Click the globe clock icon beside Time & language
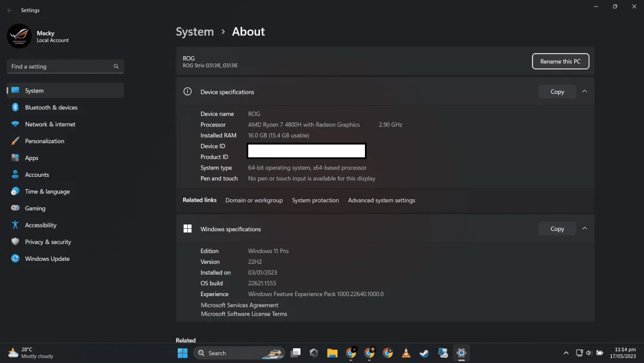This screenshot has height=363, width=644. coord(15,191)
